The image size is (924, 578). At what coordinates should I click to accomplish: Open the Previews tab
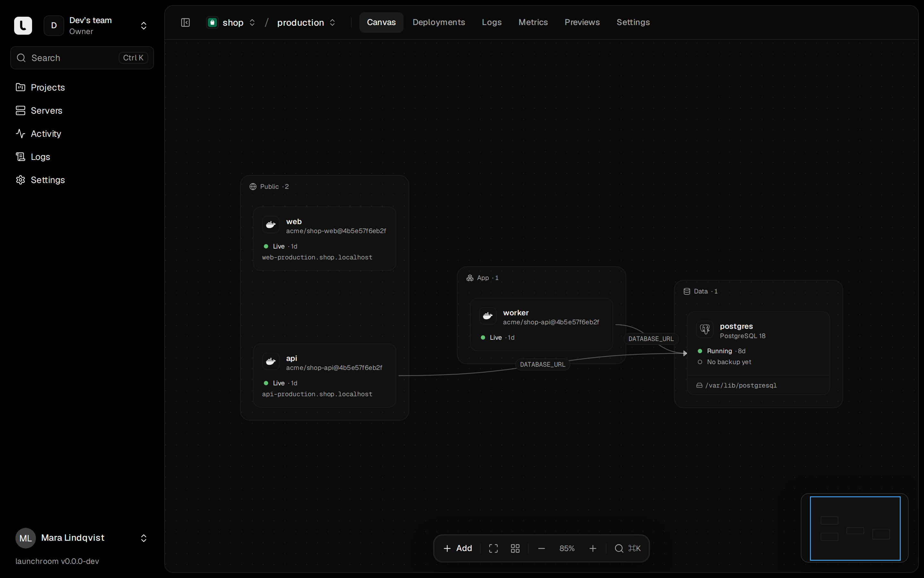click(x=582, y=22)
